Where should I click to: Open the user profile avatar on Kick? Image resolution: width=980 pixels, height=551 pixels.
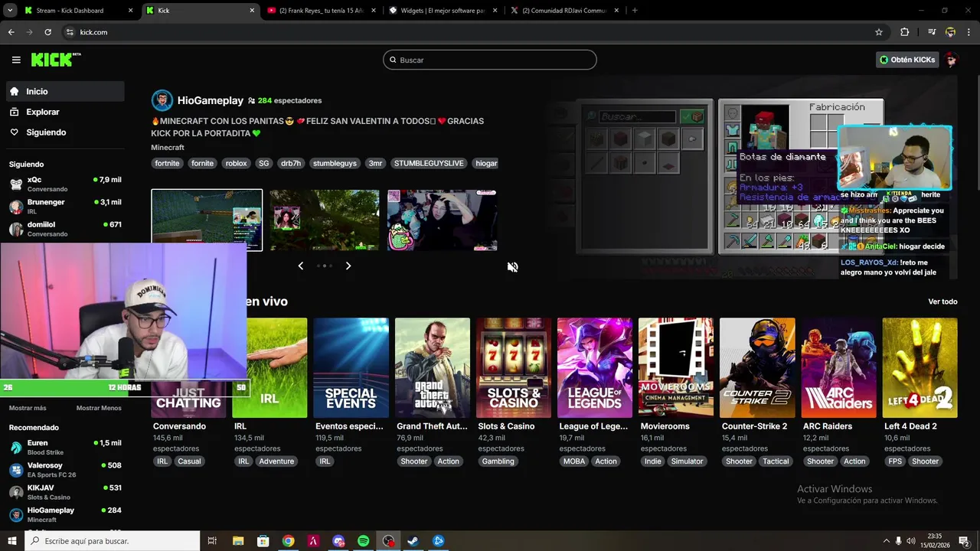(x=951, y=60)
